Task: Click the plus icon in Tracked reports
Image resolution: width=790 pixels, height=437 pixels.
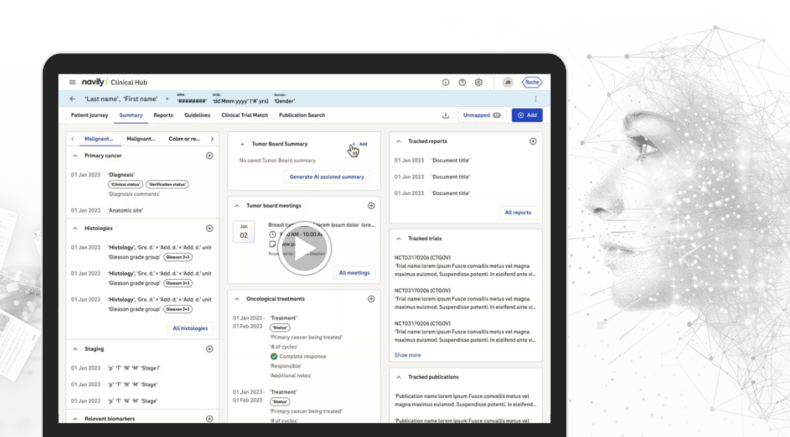Action: (532, 142)
